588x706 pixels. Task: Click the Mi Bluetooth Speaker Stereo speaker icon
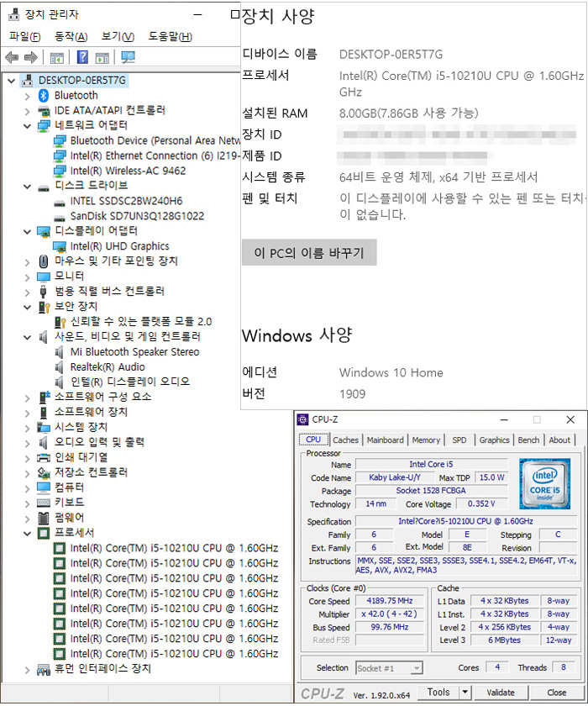point(59,352)
